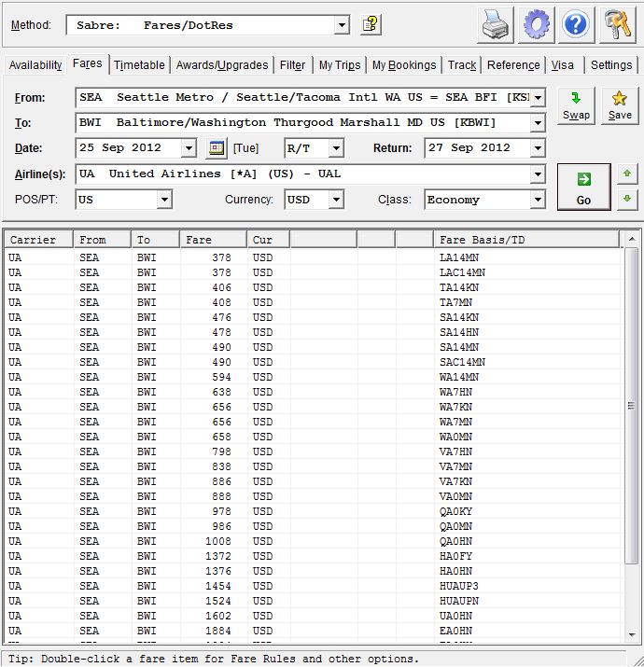644x667 pixels.
Task: Expand the To airport dropdown
Action: click(x=538, y=123)
